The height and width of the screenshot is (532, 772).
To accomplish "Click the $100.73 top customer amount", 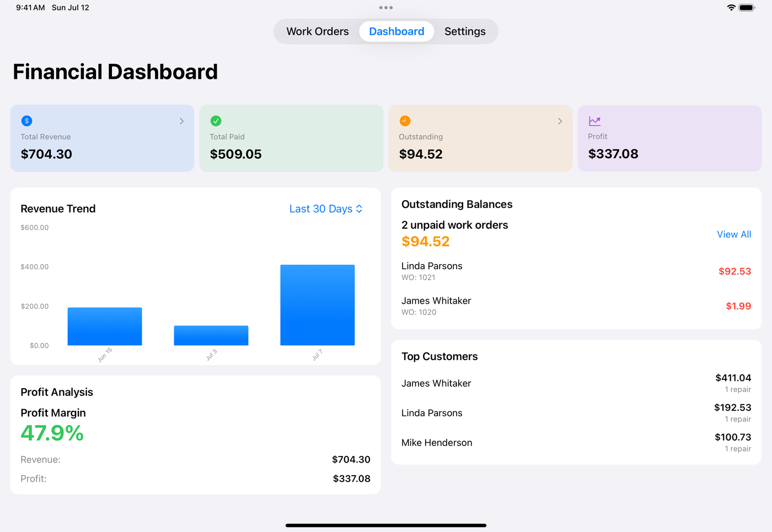I will (733, 437).
